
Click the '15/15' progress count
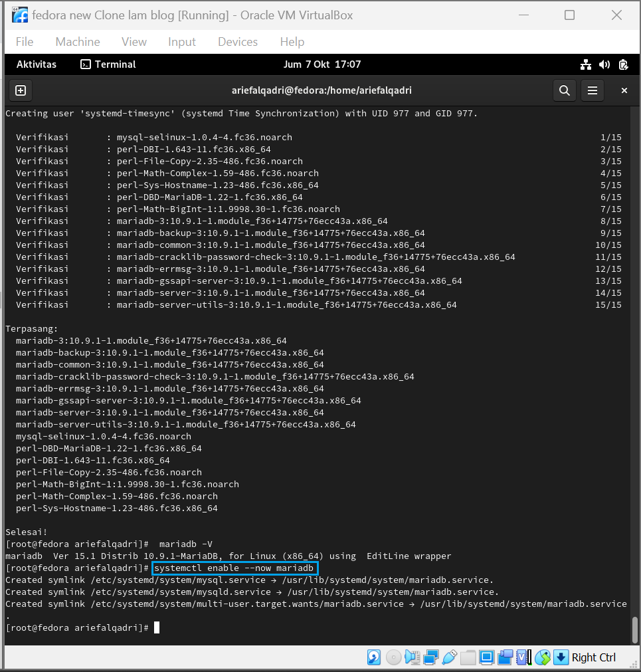point(608,304)
